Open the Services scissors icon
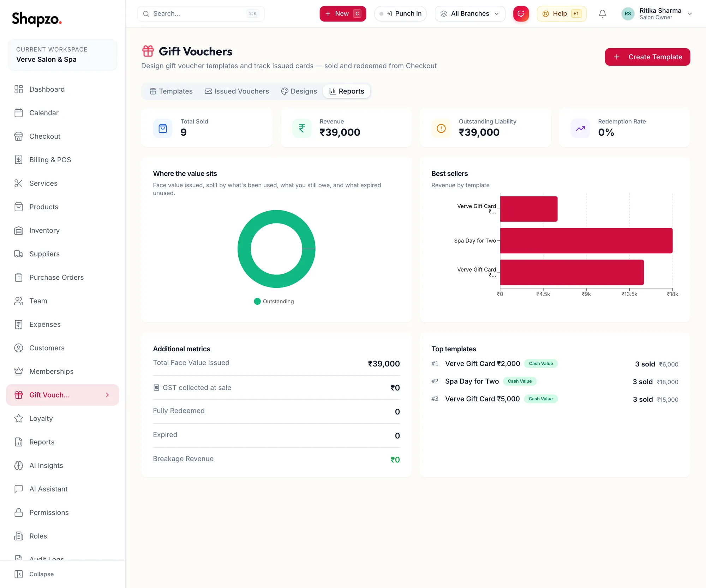Image resolution: width=706 pixels, height=588 pixels. [x=18, y=183]
